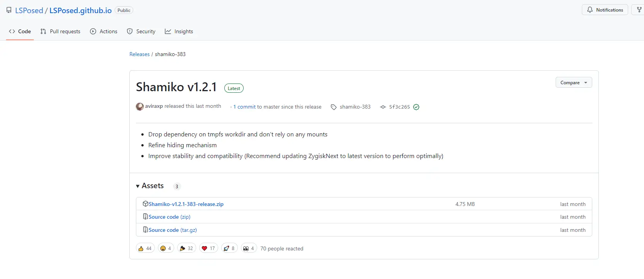Click 'last month' in the release zip row
Image resolution: width=644 pixels, height=279 pixels.
tap(573, 204)
